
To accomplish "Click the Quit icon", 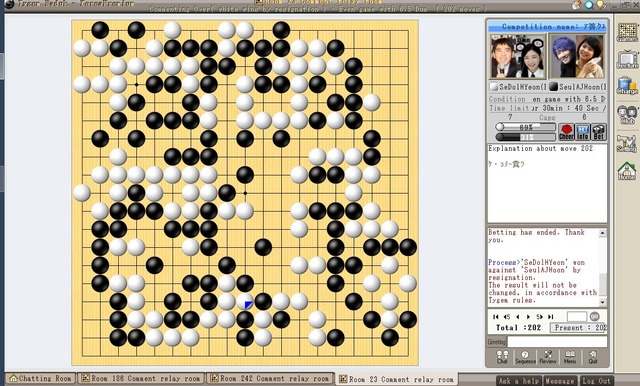I will [593, 357].
